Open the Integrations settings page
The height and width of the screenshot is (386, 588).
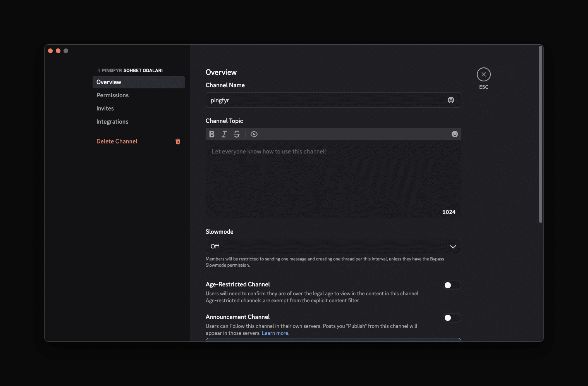[112, 121]
